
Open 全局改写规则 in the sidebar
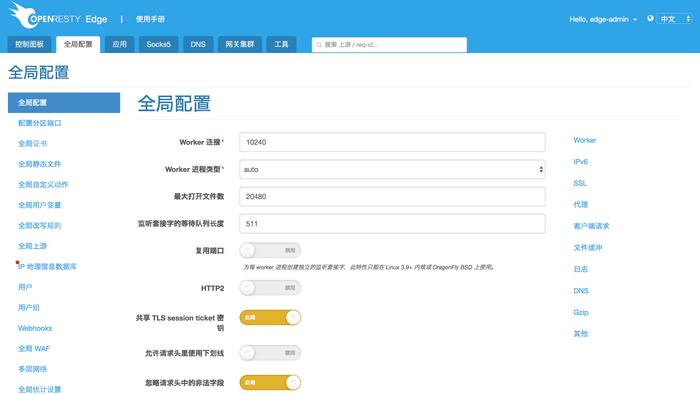point(40,226)
